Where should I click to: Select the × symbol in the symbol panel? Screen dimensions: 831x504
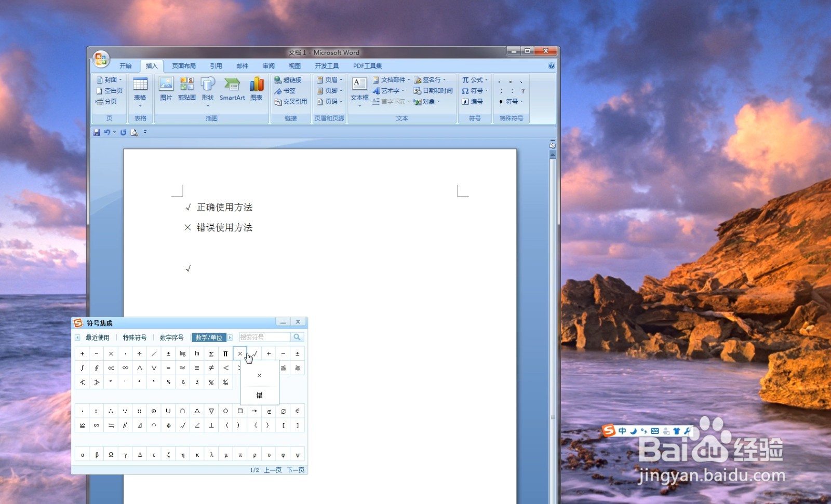pos(240,353)
